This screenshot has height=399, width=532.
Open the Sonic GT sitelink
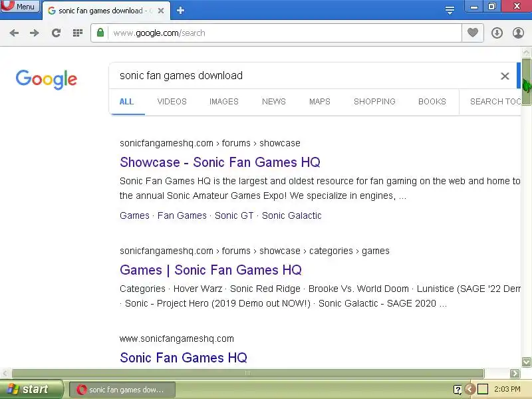pos(234,215)
